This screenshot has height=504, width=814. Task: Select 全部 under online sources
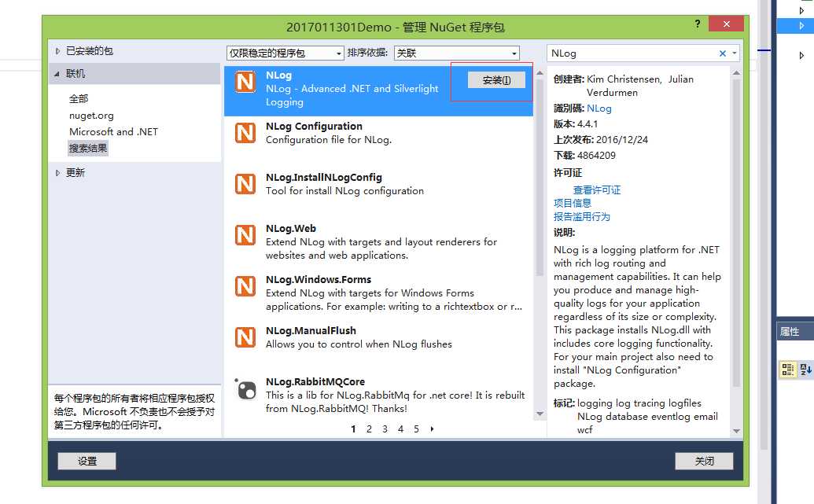pyautogui.click(x=79, y=98)
